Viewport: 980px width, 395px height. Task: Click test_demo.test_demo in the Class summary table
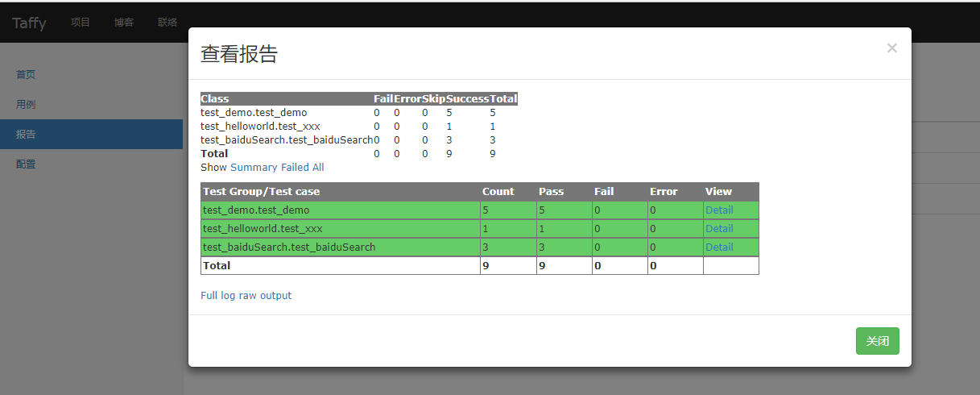[x=254, y=113]
